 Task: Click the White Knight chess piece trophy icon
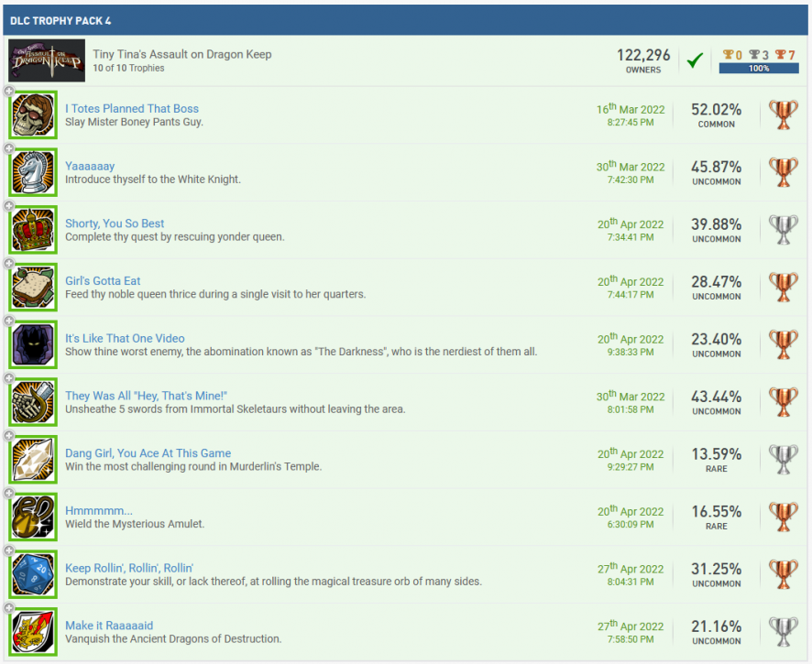[x=34, y=173]
